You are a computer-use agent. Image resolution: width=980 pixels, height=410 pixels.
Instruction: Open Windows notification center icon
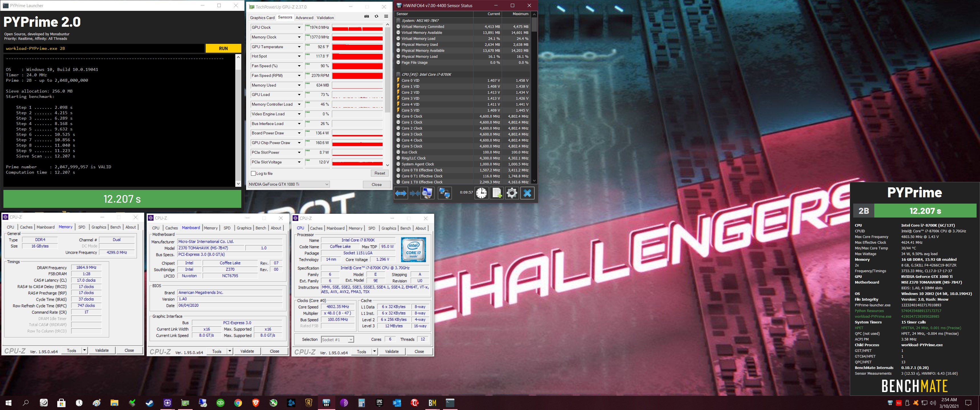[x=969, y=403]
